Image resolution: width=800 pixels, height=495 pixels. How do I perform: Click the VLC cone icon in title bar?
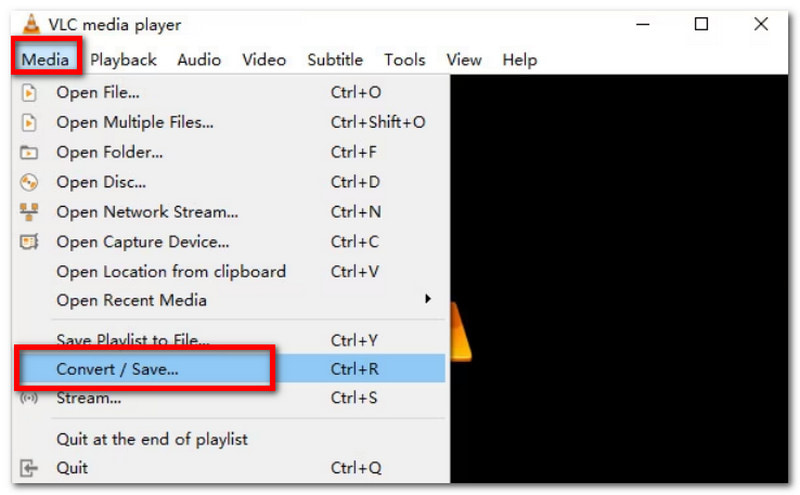point(32,24)
